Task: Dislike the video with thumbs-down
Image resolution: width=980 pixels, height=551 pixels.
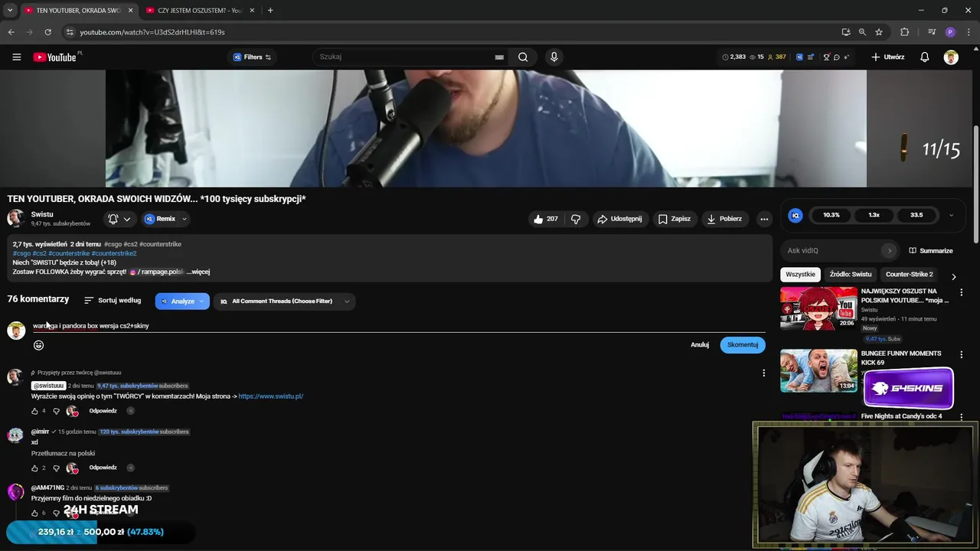Action: [x=576, y=219]
